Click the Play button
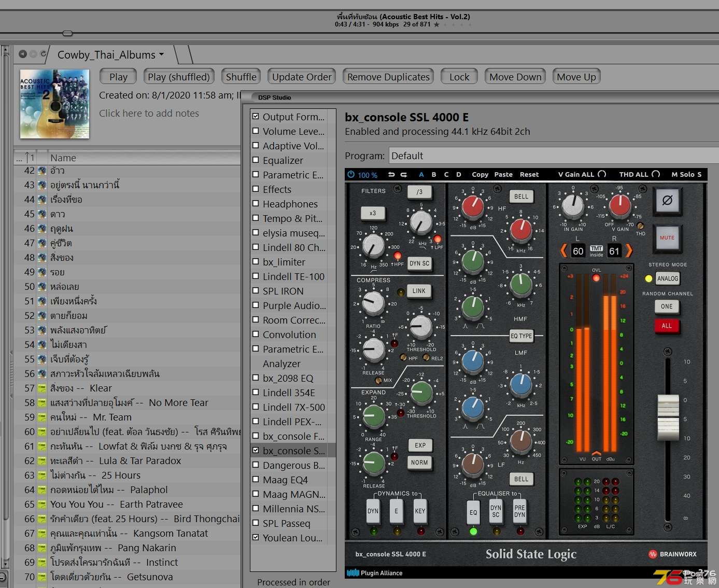 (118, 77)
